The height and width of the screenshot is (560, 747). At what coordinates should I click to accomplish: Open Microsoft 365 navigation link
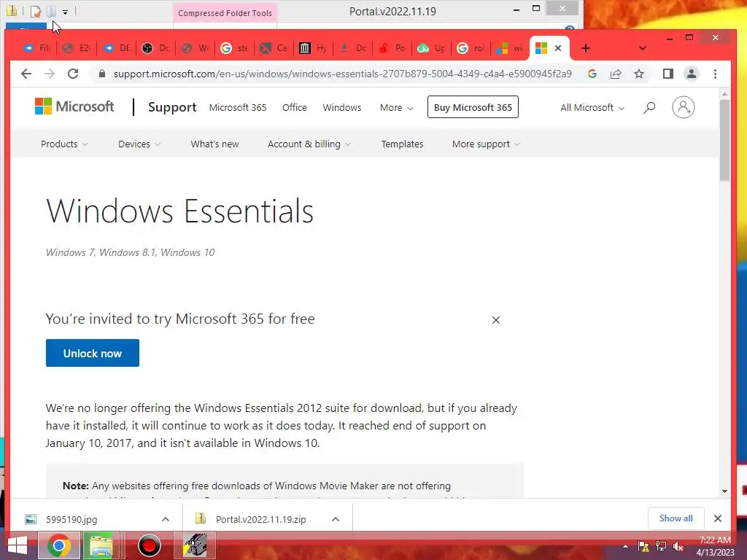tap(238, 108)
